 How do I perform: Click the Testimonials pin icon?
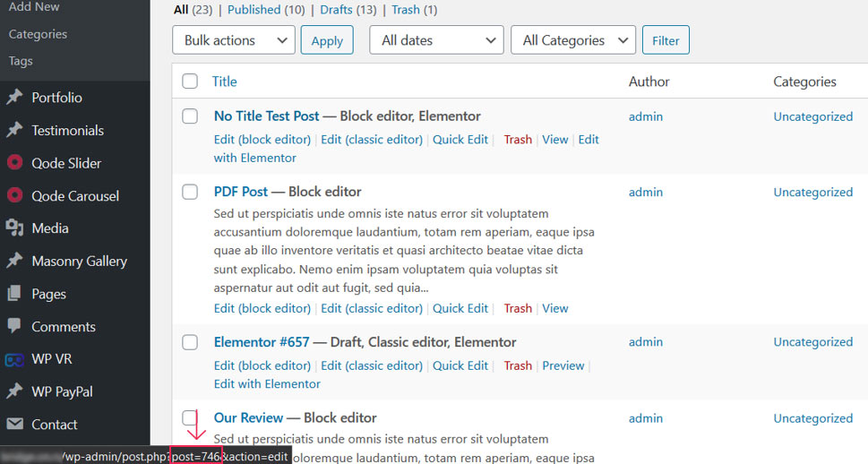click(x=14, y=131)
